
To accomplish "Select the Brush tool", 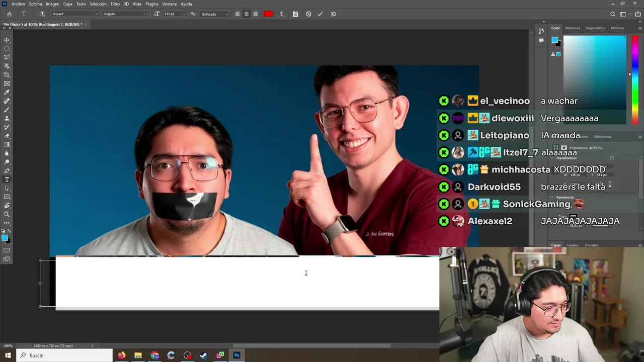I will coord(7,110).
